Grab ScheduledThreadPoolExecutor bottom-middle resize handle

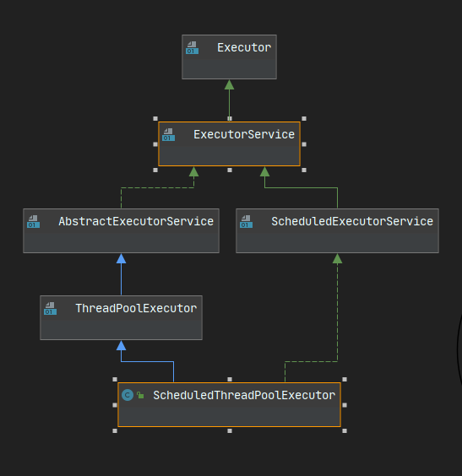tap(230, 430)
